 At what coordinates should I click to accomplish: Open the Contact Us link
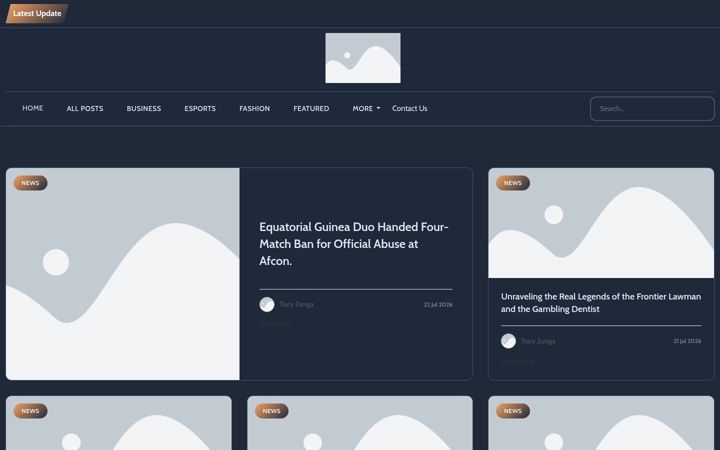(x=410, y=108)
